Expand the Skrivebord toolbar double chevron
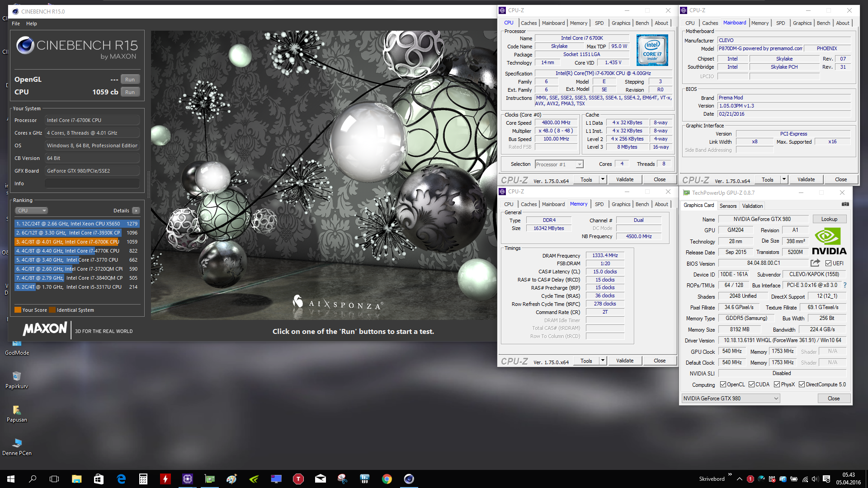The width and height of the screenshot is (868, 488). 730,474
